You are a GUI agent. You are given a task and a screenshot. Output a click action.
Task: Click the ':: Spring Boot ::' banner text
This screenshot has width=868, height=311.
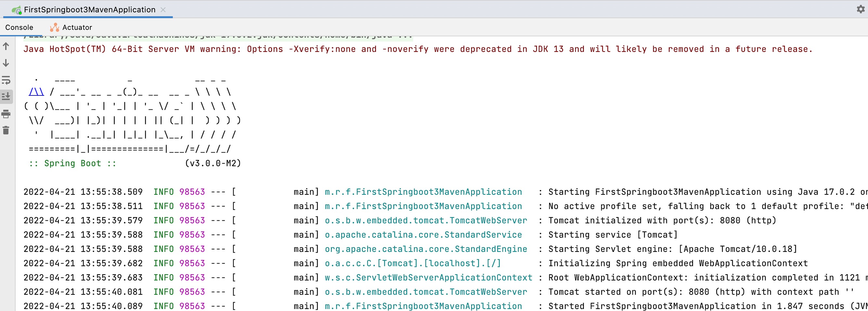(x=72, y=163)
